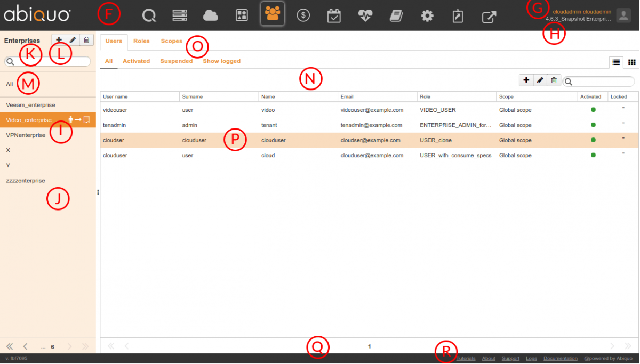Open the cloud Virtual datacenters view
This screenshot has height=364, width=640.
(211, 15)
